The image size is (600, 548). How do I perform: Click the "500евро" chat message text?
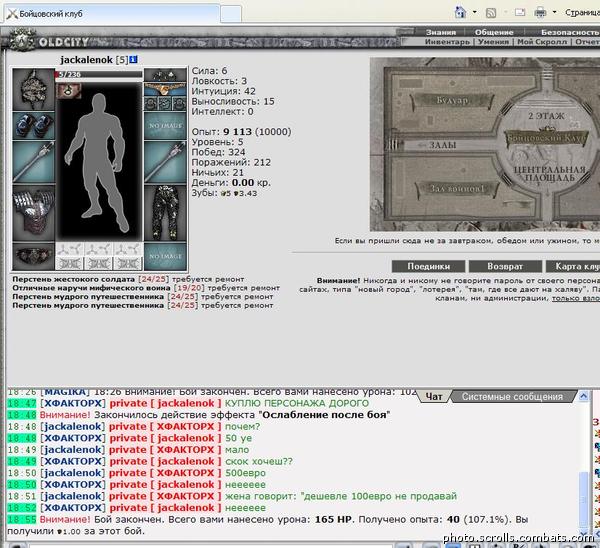tap(245, 473)
